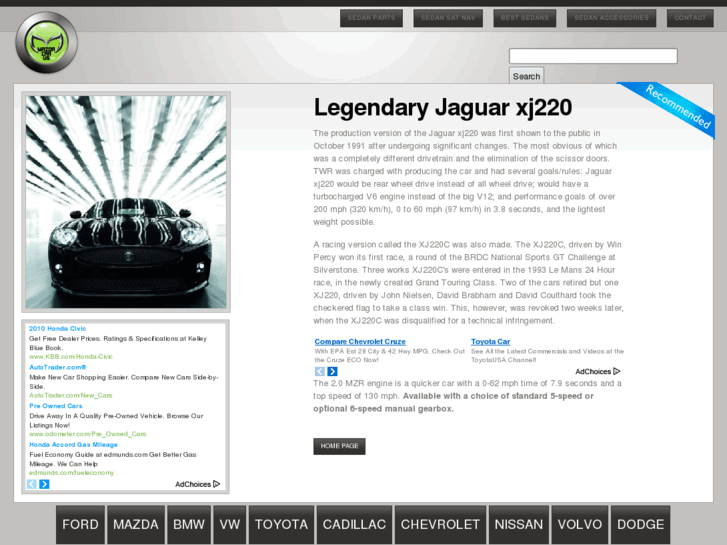727x545 pixels.
Task: Select the BMW brand tab
Action: pyautogui.click(x=189, y=525)
